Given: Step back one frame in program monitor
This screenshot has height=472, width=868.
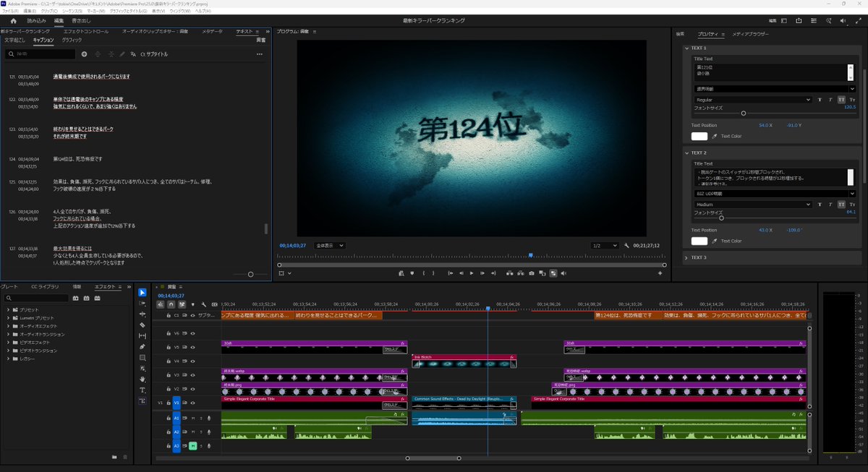Looking at the screenshot, I should (x=461, y=273).
